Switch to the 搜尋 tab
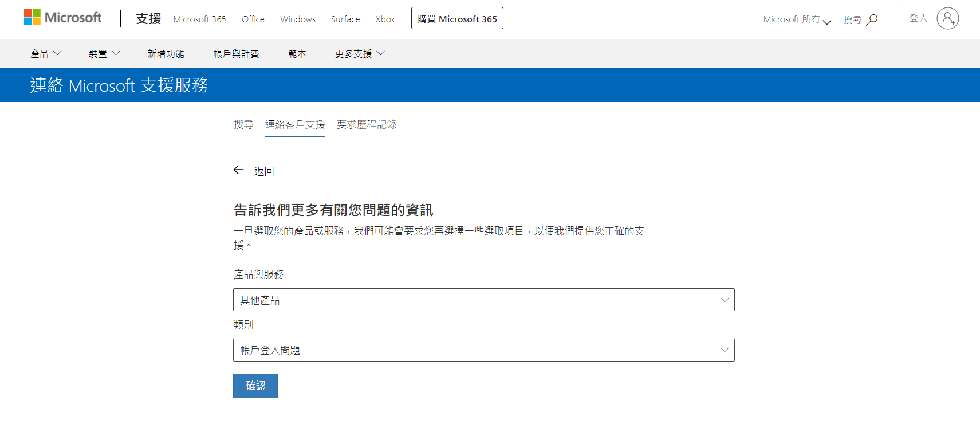The height and width of the screenshot is (424, 980). coord(243,124)
